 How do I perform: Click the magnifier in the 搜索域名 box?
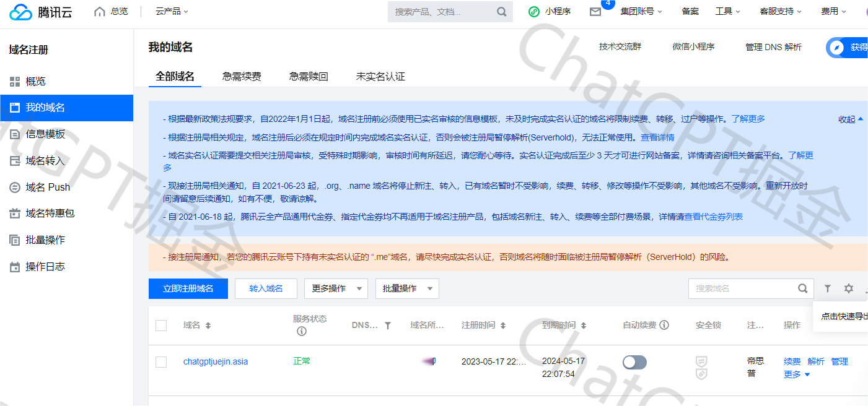coord(802,288)
